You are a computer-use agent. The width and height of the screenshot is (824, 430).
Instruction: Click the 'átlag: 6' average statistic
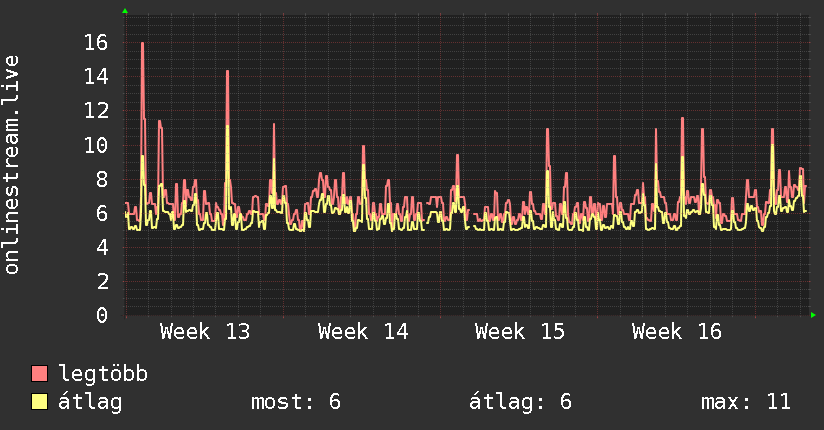click(x=520, y=402)
